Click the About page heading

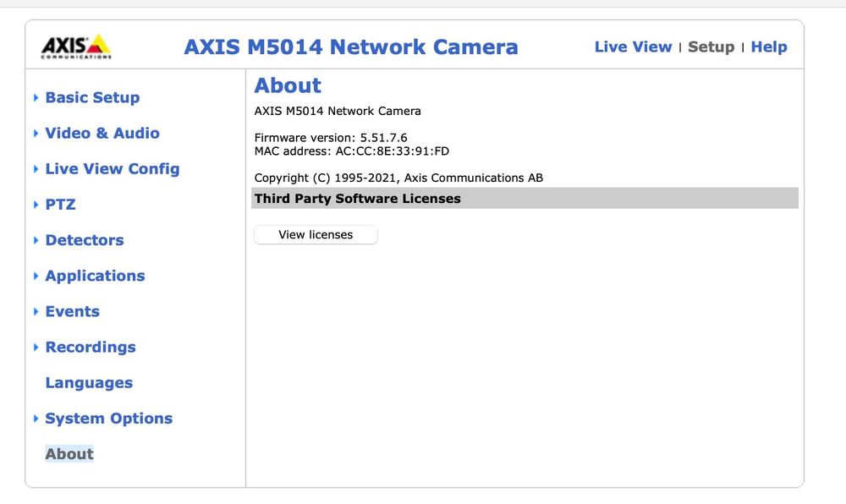point(288,85)
